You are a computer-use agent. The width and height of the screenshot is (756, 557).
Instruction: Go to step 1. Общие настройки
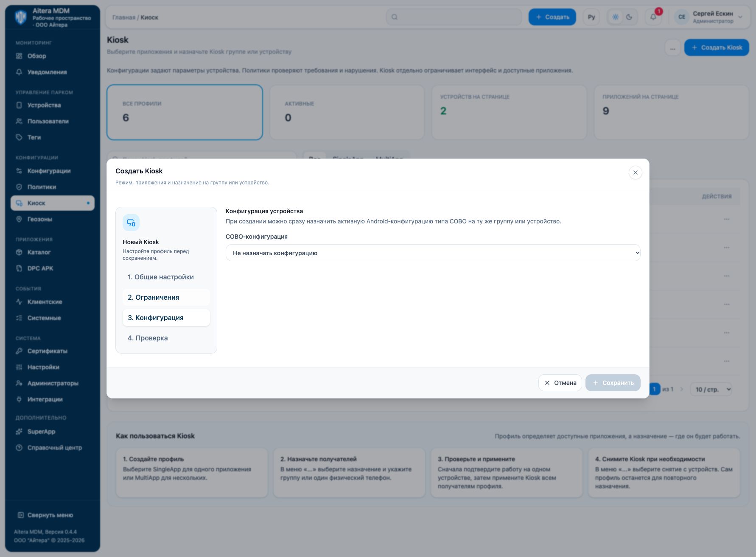[x=166, y=277]
